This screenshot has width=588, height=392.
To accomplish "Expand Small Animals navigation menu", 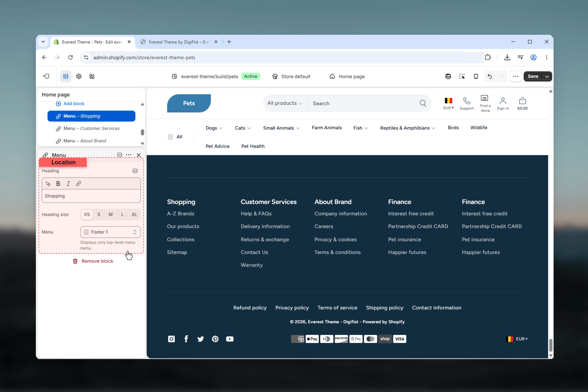I will pos(281,128).
